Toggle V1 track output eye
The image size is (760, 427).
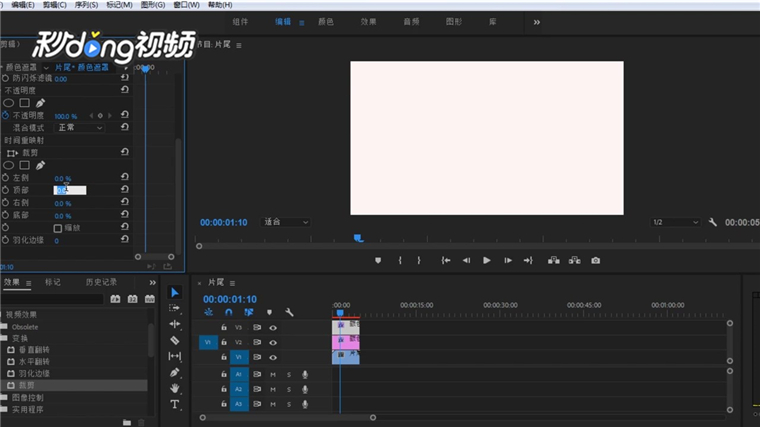(273, 358)
